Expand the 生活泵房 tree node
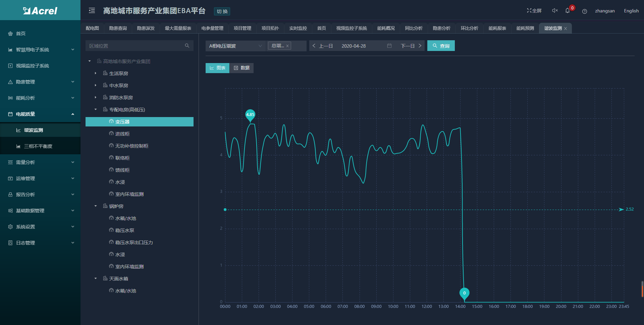Screen dimensions: 644x325 (x=96, y=73)
